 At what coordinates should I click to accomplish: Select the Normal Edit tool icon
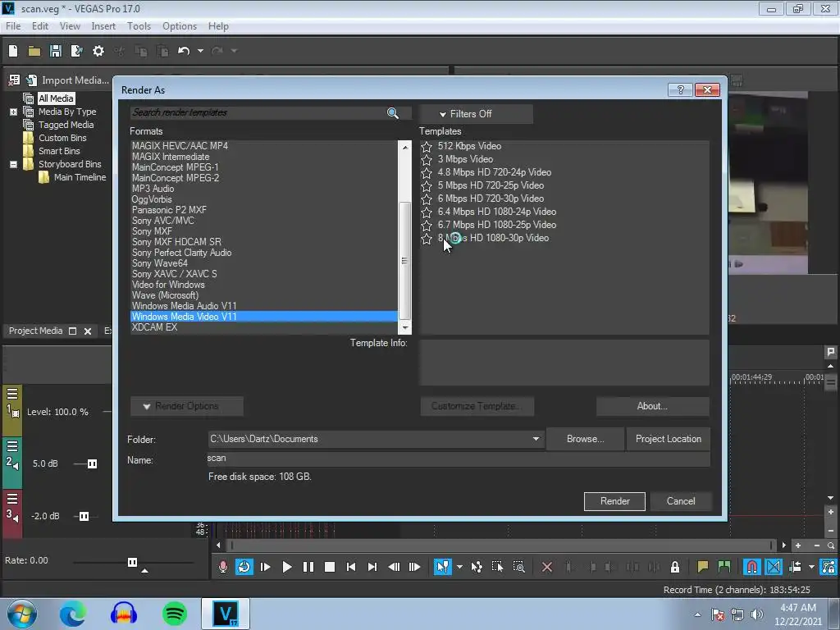[x=442, y=567]
